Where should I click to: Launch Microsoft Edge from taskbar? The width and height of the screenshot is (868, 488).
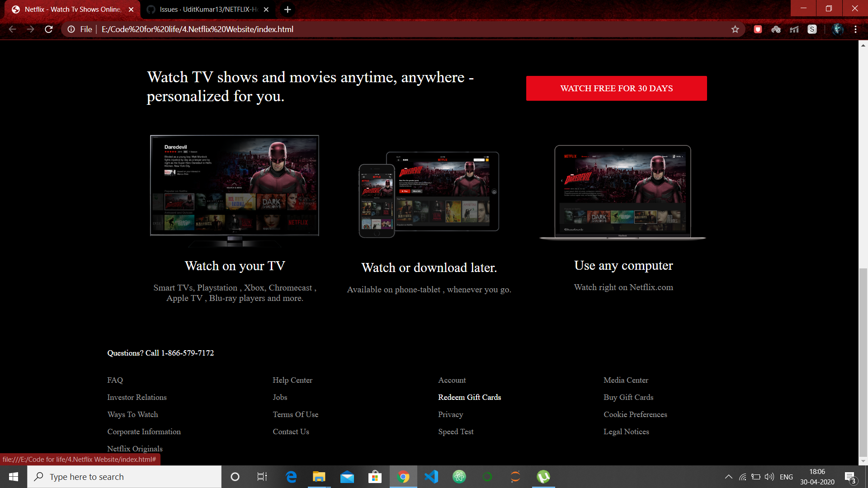coord(291,477)
